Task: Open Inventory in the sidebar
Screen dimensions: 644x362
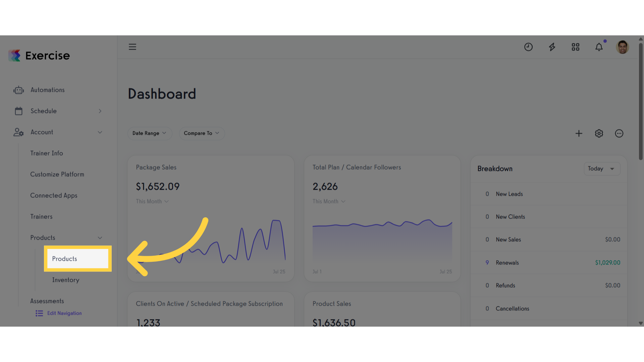Action: (x=66, y=280)
